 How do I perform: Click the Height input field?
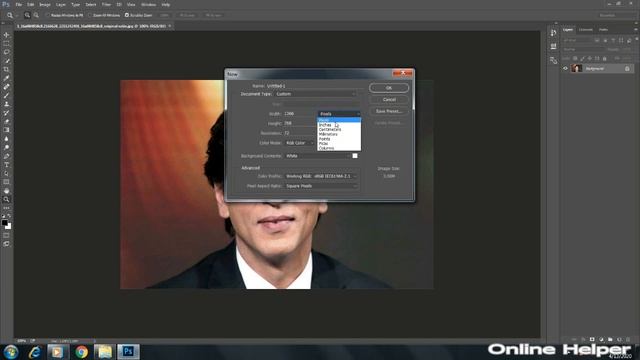(300, 123)
